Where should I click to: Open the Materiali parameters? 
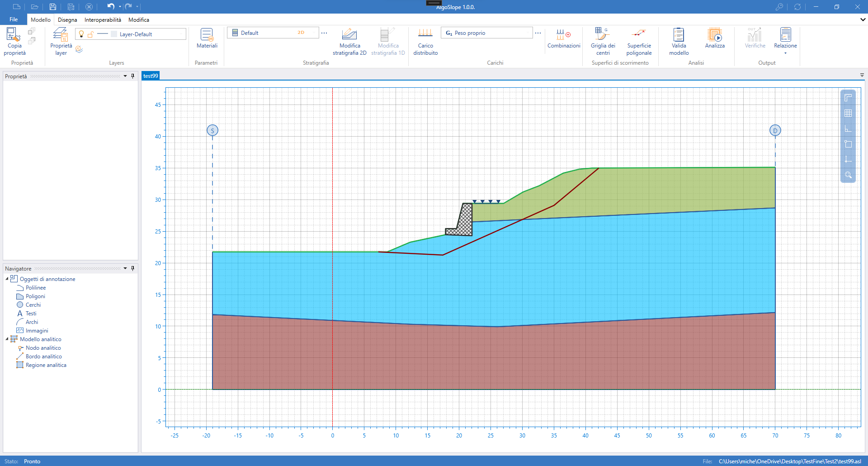pyautogui.click(x=207, y=38)
